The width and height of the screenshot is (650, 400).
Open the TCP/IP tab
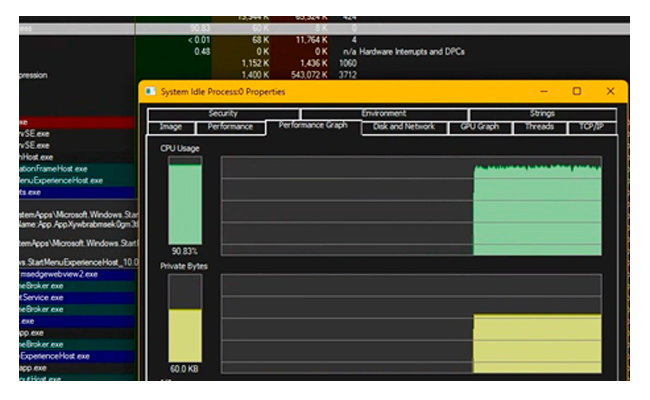(592, 127)
